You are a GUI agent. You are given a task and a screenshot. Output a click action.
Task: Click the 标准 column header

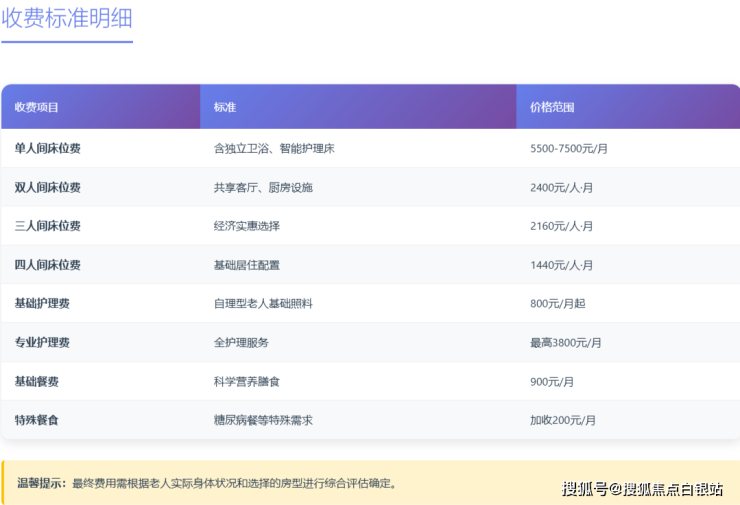click(224, 107)
